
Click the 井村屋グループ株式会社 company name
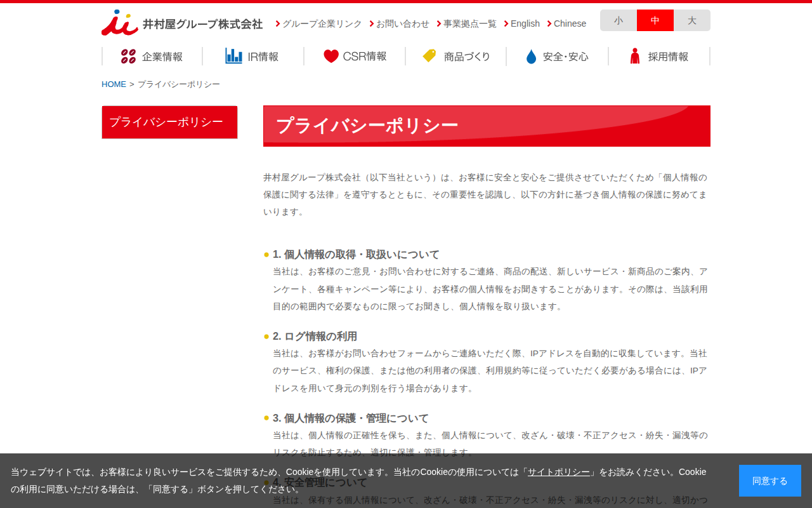pyautogui.click(x=202, y=24)
